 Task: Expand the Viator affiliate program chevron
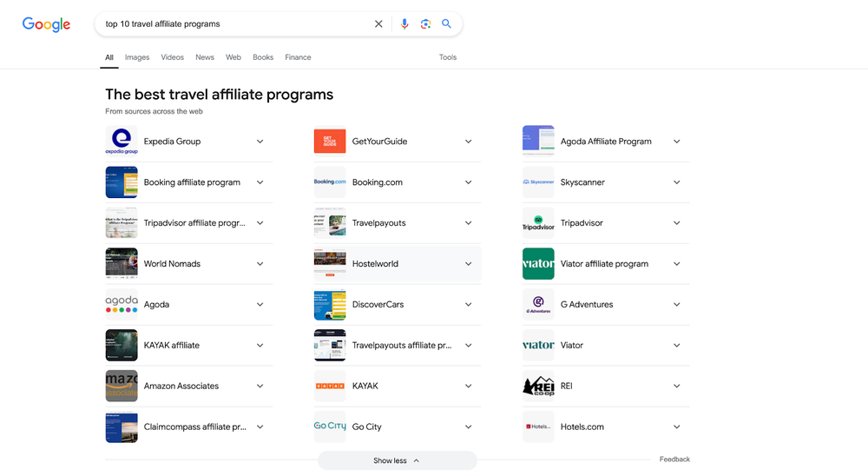tap(676, 264)
